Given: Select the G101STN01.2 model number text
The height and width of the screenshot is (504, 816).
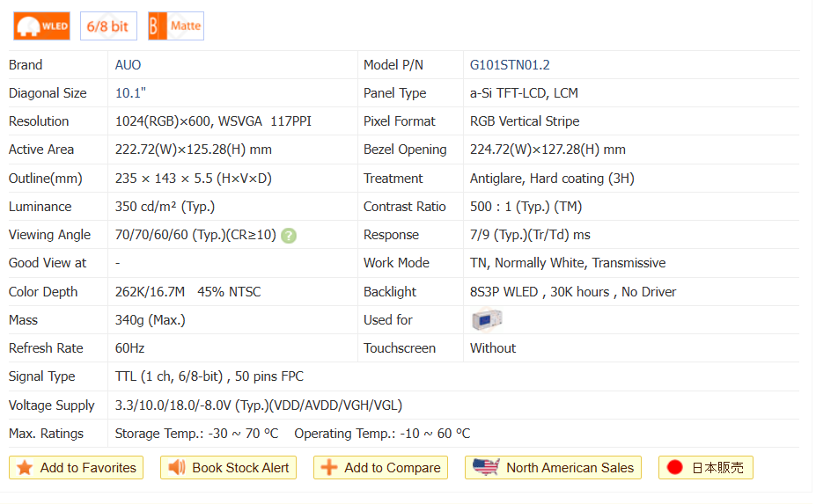Looking at the screenshot, I should click(x=510, y=65).
